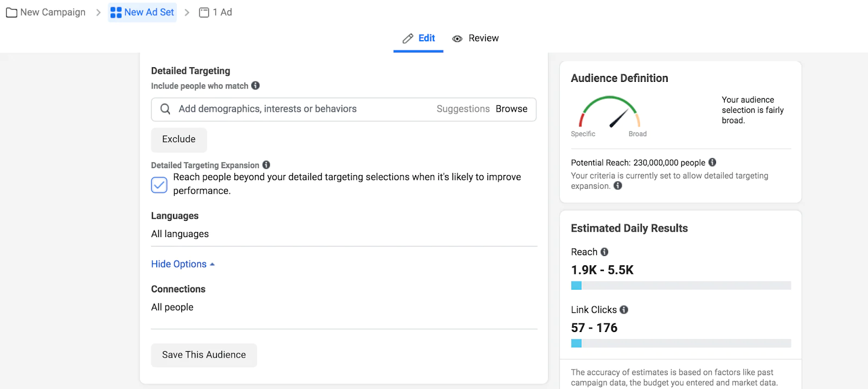The width and height of the screenshot is (868, 389).
Task: Open the New Ad Set breadcrumb
Action: pos(143,12)
